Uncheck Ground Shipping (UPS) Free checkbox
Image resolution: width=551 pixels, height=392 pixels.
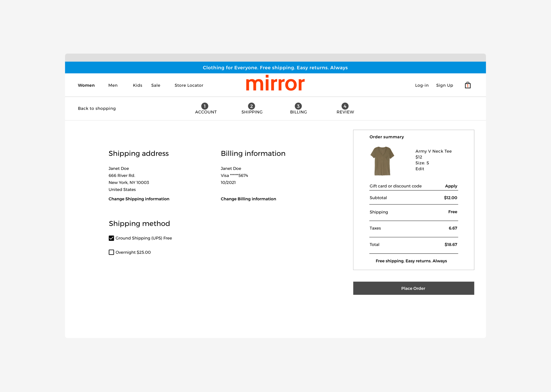pyautogui.click(x=111, y=238)
